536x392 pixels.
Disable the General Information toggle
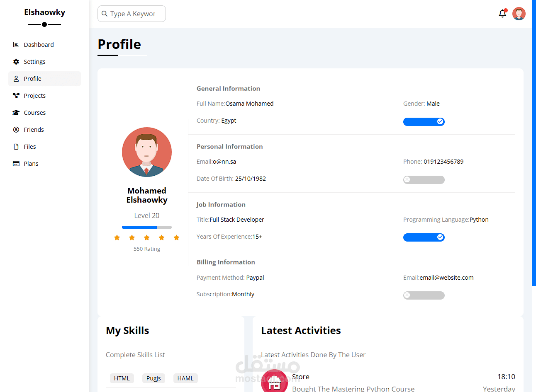[424, 121]
